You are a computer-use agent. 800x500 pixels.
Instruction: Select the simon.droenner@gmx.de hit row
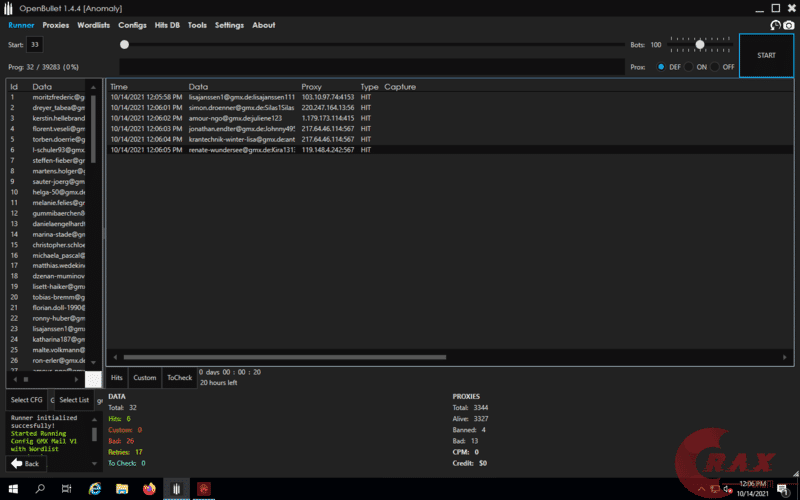pos(449,108)
